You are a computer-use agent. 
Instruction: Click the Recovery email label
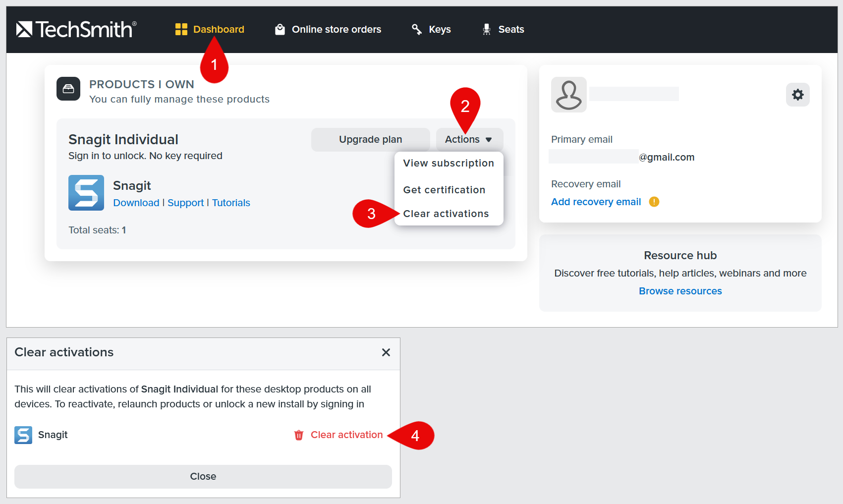586,184
